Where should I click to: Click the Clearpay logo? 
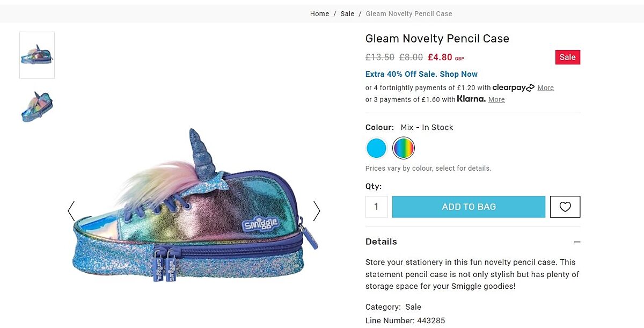tap(513, 88)
